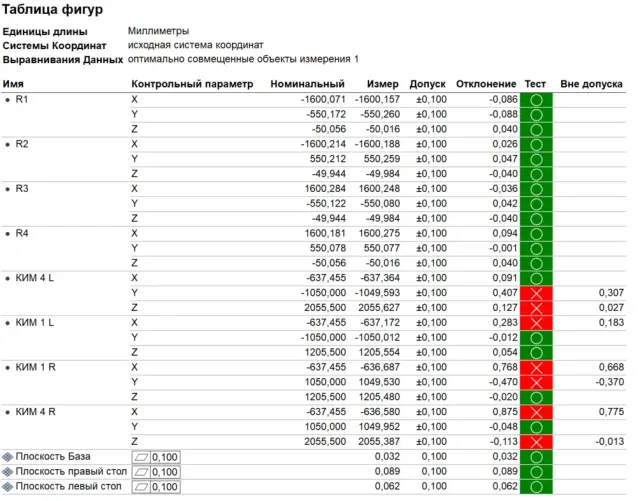Click the green pass mark for КИМ 4 L X
The width and height of the screenshot is (640, 501).
pos(536,279)
